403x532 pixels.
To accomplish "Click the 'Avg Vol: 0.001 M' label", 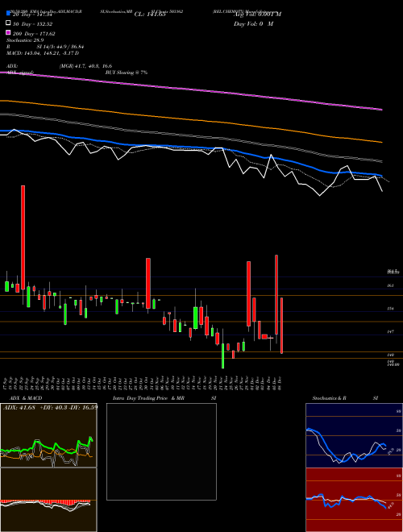I will [257, 15].
